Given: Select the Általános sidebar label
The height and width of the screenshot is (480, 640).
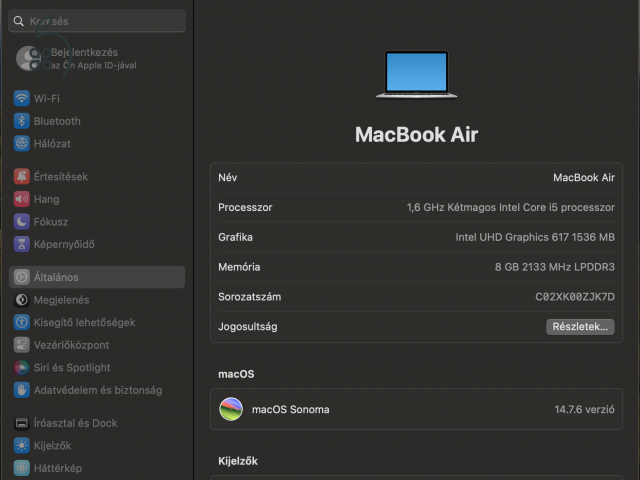Looking at the screenshot, I should pyautogui.click(x=56, y=277).
